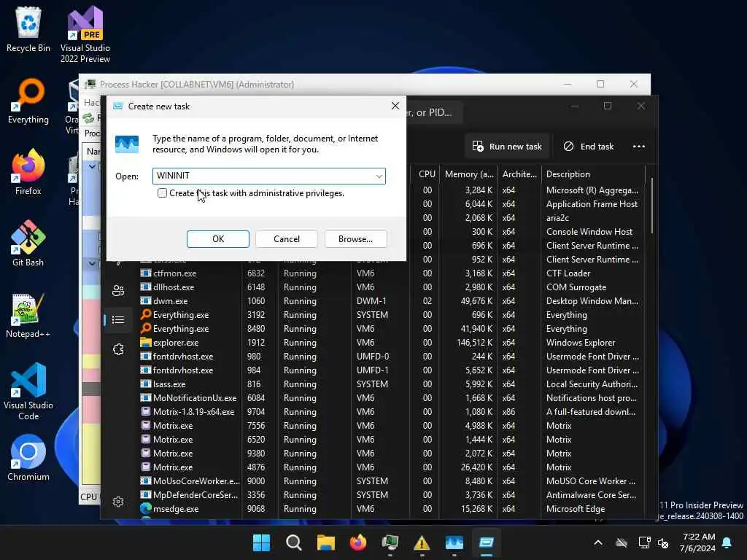This screenshot has width=747, height=560.
Task: Show hidden system tray icons chevron
Action: [598, 542]
